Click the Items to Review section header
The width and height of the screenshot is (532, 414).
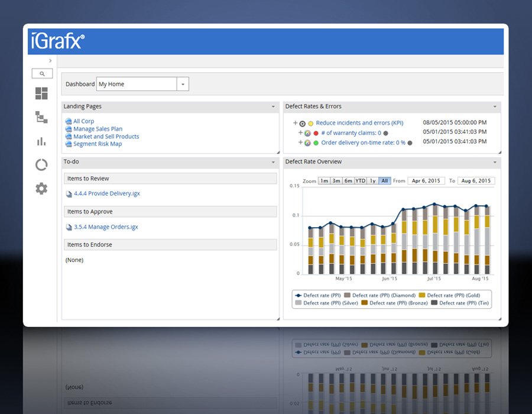pyautogui.click(x=170, y=179)
